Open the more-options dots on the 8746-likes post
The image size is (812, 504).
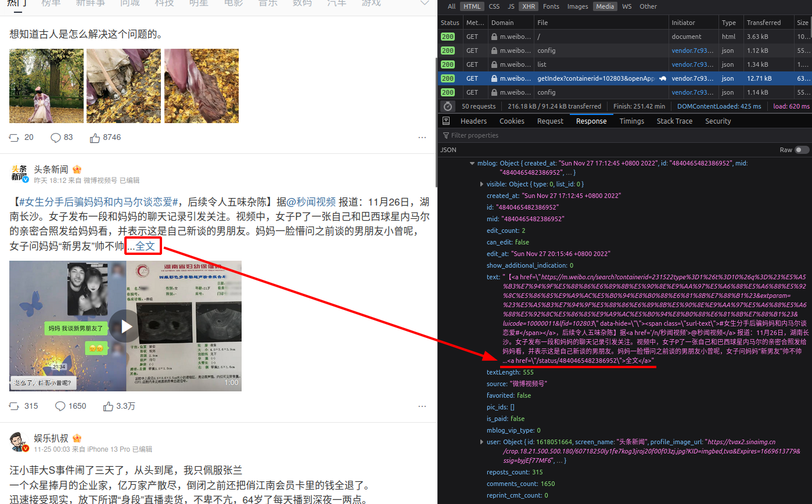click(422, 138)
